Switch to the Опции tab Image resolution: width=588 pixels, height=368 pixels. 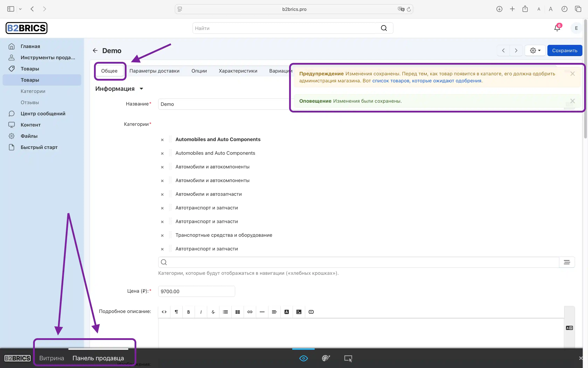tap(199, 71)
